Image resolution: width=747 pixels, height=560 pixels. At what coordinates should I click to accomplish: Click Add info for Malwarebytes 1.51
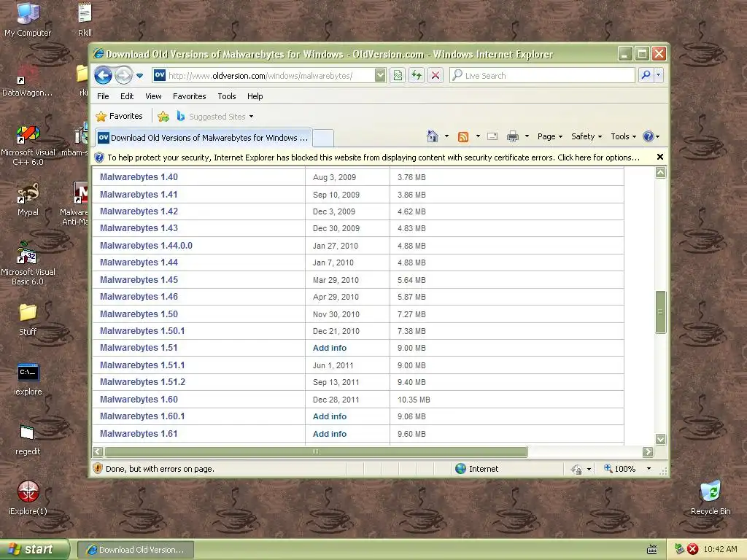[330, 348]
